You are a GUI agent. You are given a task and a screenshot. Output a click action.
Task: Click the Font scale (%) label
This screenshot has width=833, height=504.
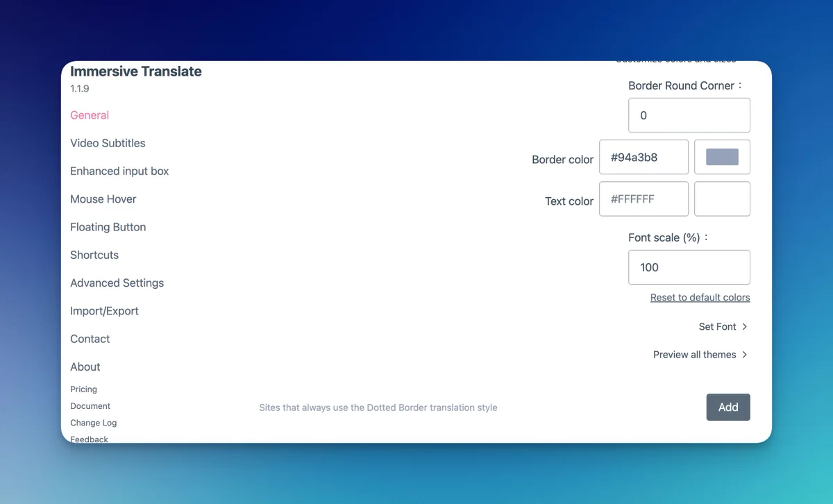pos(668,237)
